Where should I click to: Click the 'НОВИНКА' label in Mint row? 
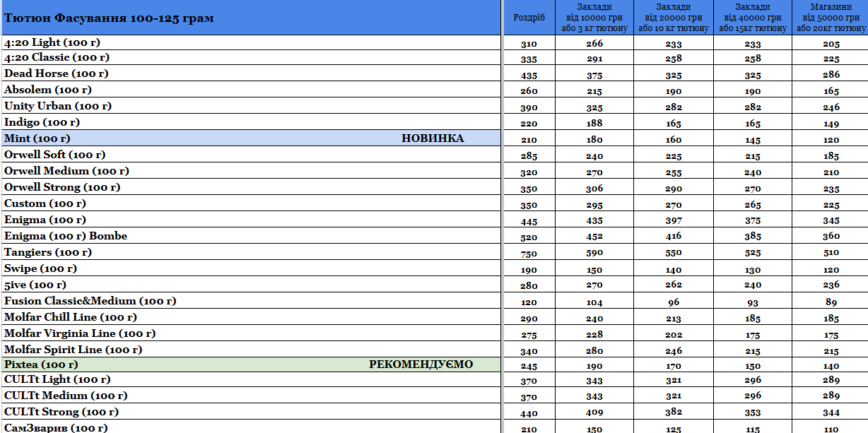coord(433,138)
